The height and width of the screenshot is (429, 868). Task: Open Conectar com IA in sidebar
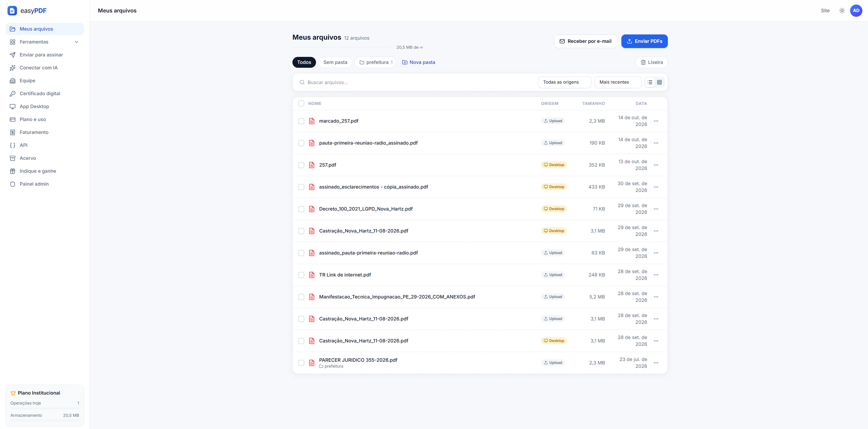[x=45, y=68]
